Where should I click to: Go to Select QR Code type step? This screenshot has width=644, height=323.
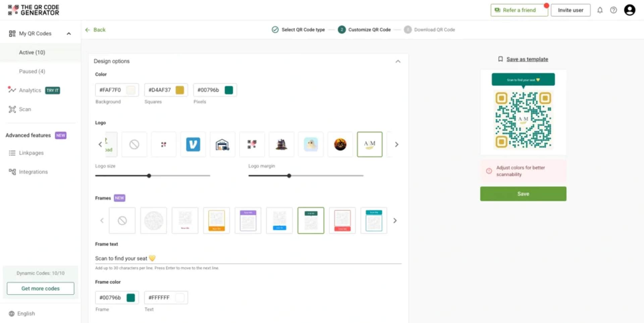click(298, 29)
